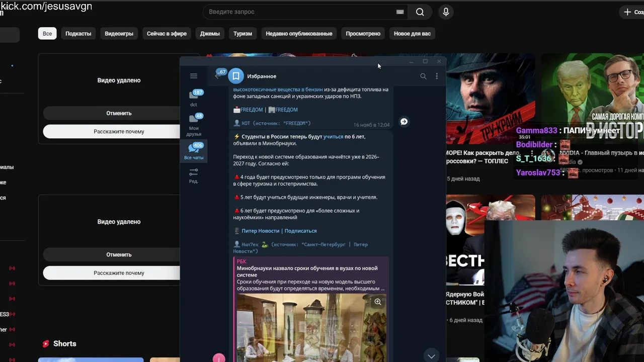Click the back arrow in Telegram chat header
This screenshot has height=362, width=644.
[217, 76]
